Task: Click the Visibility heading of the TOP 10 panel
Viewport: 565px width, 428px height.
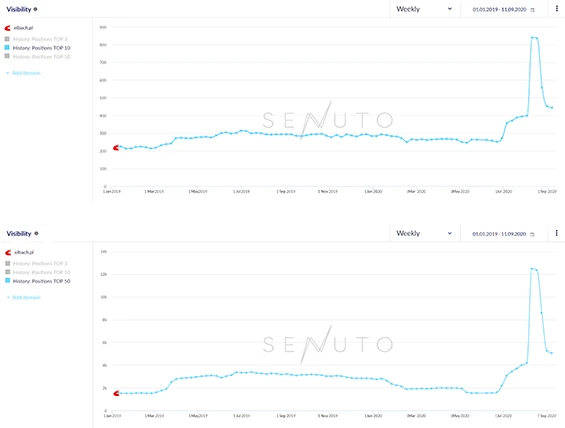Action: 19,9
